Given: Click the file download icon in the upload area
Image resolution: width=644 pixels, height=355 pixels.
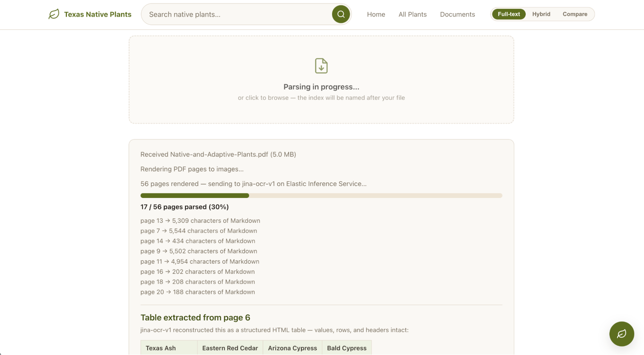Looking at the screenshot, I should [x=321, y=66].
